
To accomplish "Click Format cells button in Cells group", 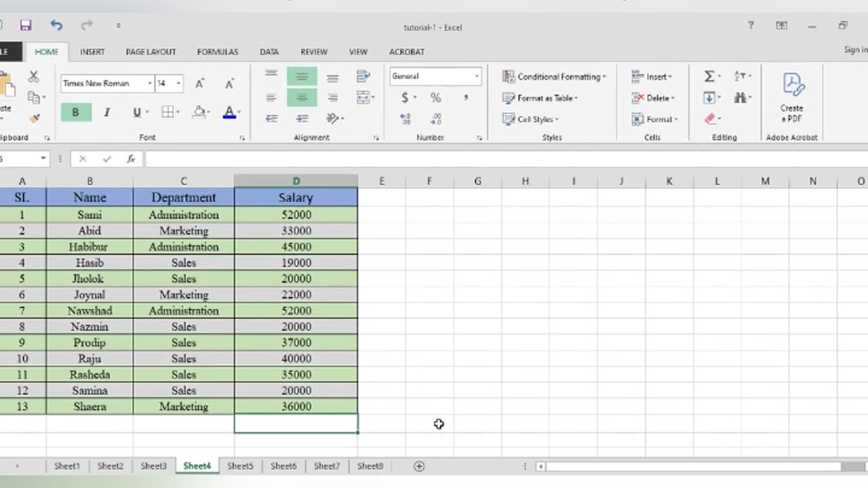I will point(654,119).
